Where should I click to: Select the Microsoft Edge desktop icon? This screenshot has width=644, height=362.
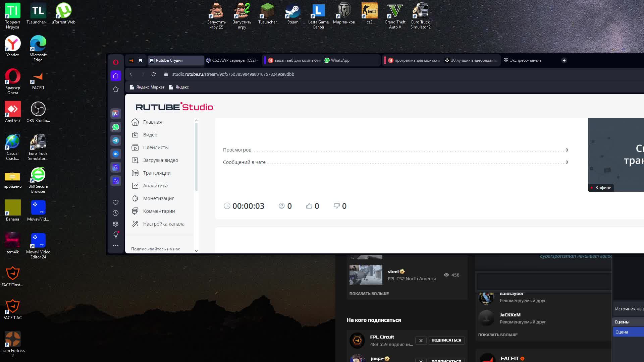coord(38,49)
